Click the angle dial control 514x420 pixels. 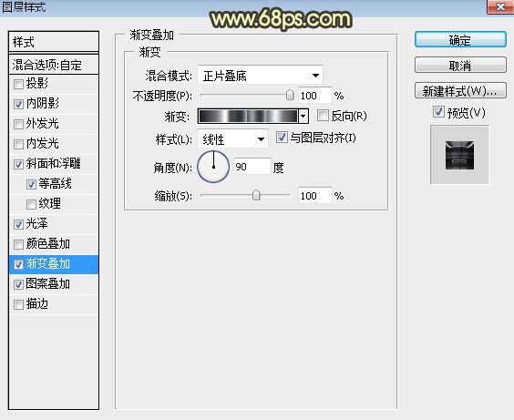point(213,167)
